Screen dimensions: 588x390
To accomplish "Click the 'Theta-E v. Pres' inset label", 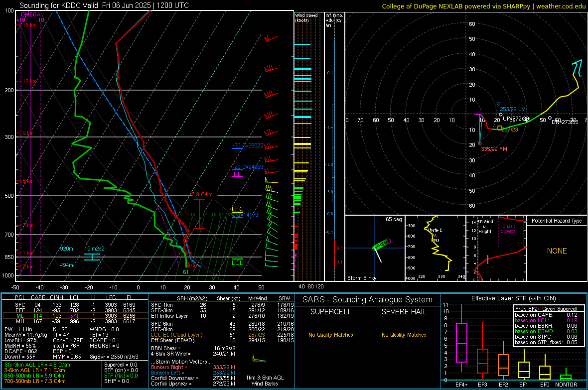I will coord(435,235).
